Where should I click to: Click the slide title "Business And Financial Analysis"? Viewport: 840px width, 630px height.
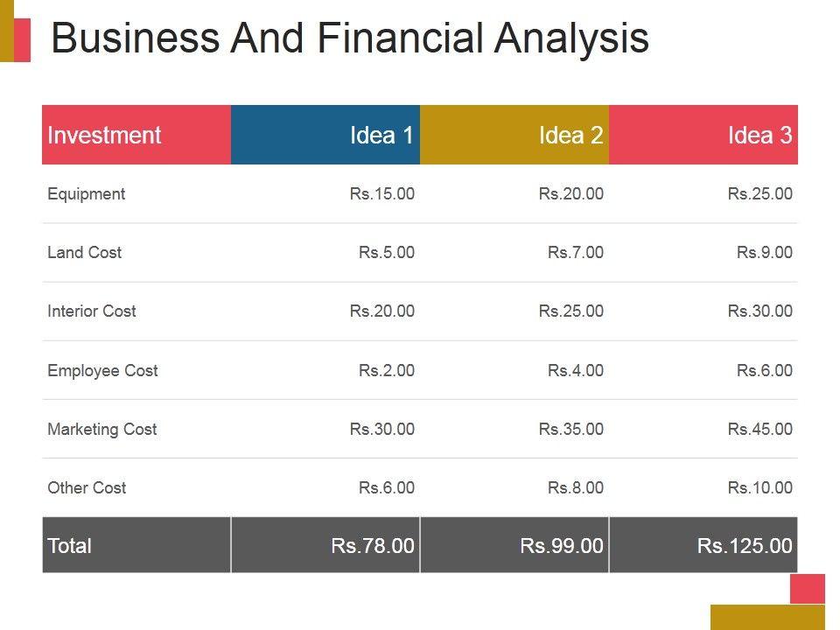click(350, 39)
